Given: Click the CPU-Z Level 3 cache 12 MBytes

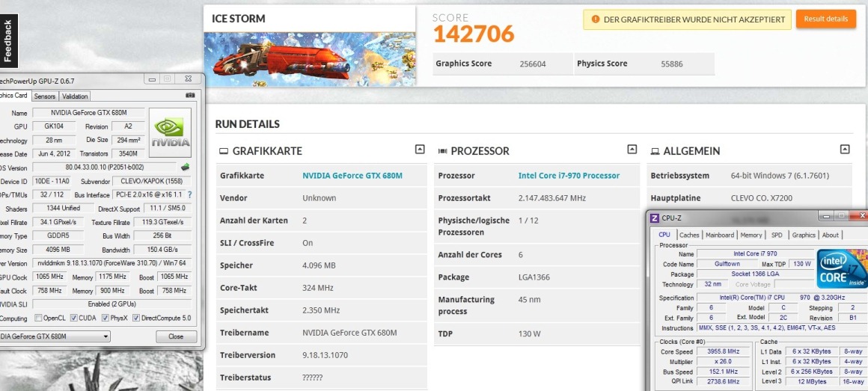Looking at the screenshot, I should [812, 381].
